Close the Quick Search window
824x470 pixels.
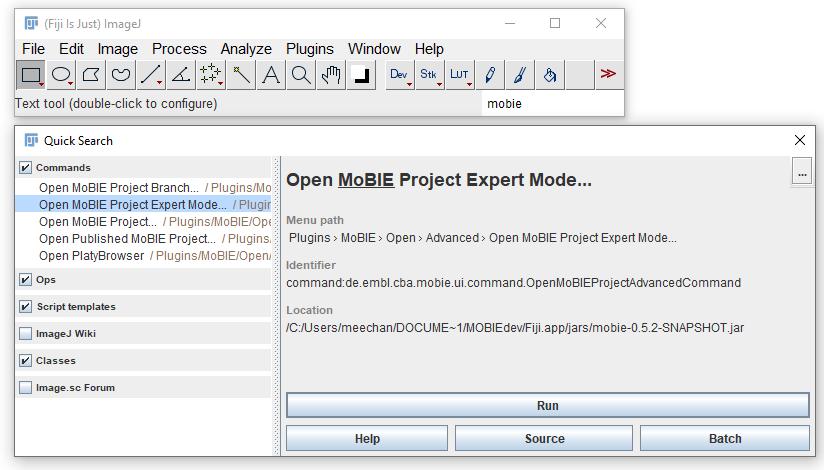tap(800, 140)
